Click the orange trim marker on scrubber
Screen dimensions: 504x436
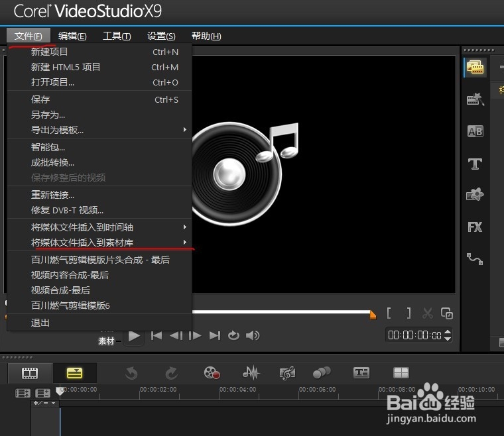coord(373,315)
